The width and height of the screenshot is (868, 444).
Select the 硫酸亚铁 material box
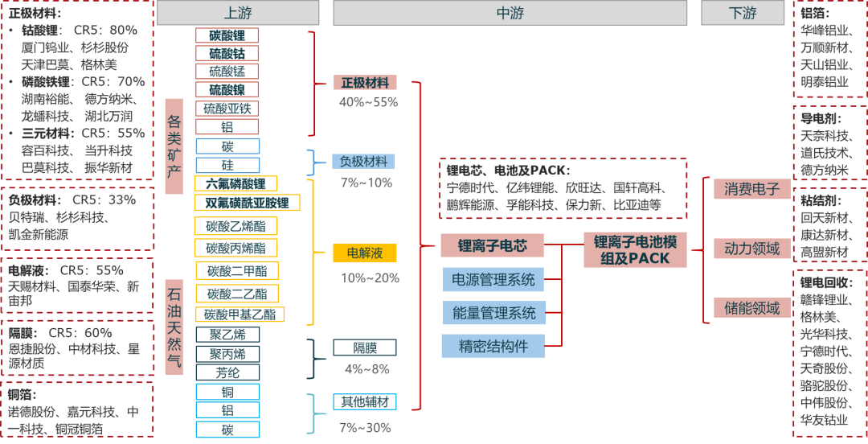[x=227, y=108]
